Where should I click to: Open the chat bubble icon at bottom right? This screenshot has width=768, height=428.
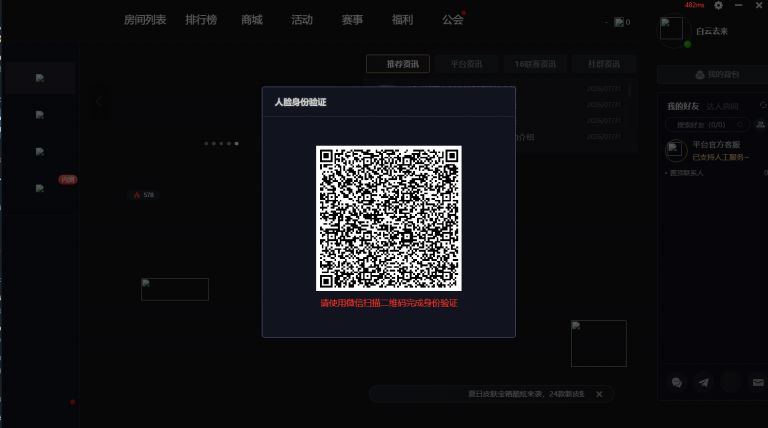pyautogui.click(x=677, y=382)
